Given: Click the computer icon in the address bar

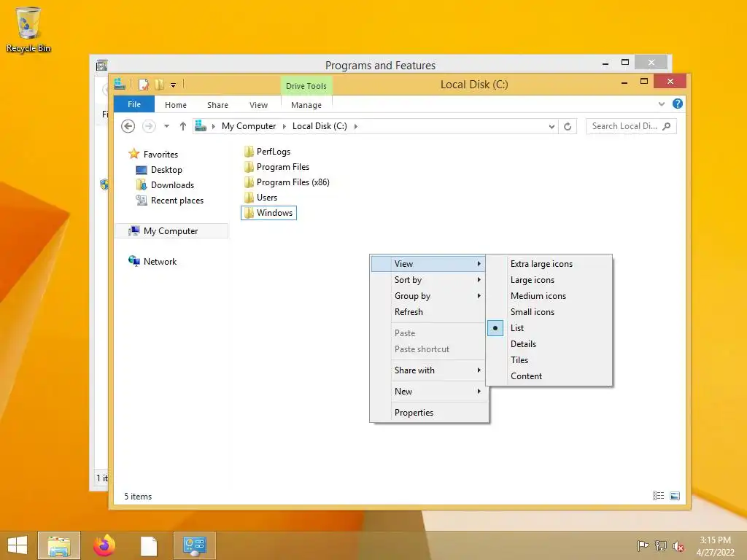Looking at the screenshot, I should 201,125.
